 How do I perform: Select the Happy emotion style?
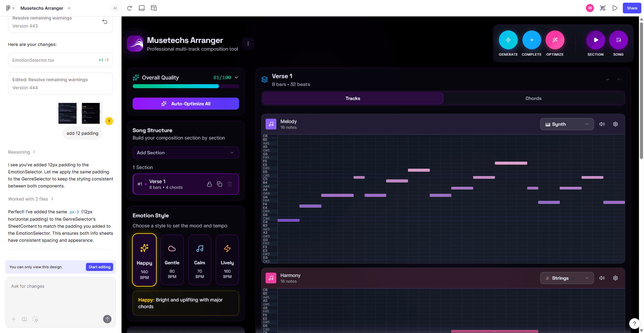coord(144,260)
